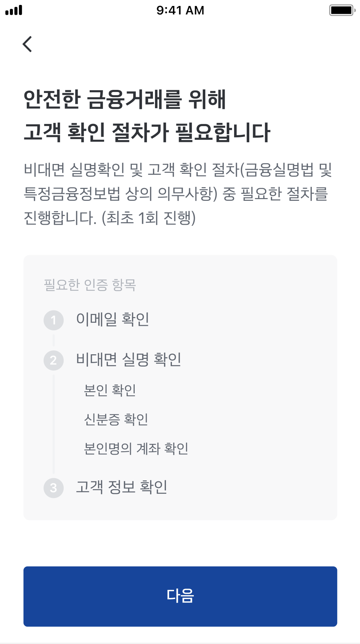Tap the step 3 number badge

tap(53, 488)
